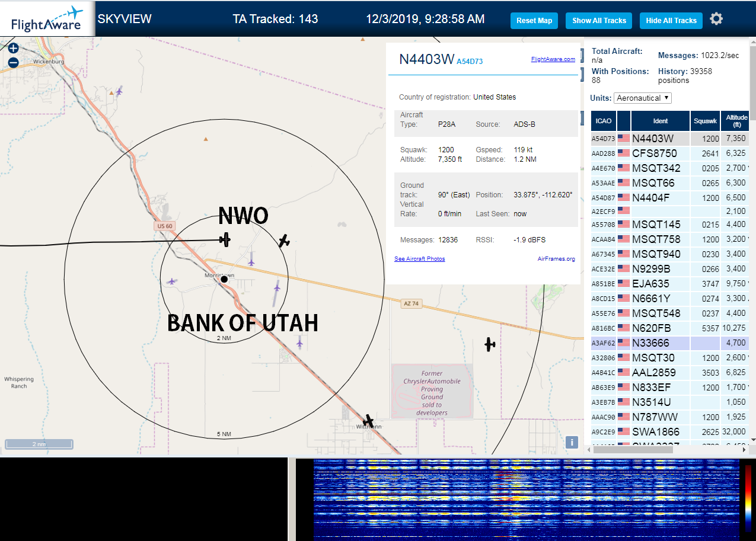Image resolution: width=756 pixels, height=541 pixels.
Task: Select the MSQT940 aircraft row
Action: [x=670, y=254]
